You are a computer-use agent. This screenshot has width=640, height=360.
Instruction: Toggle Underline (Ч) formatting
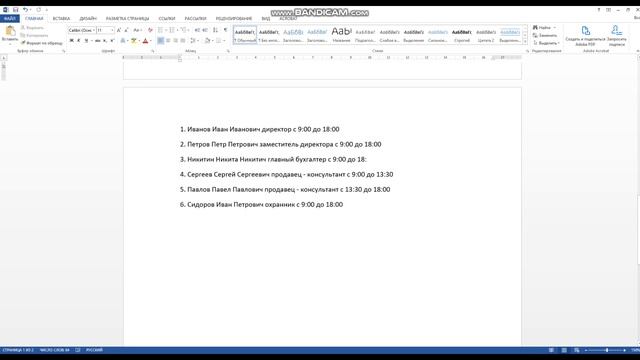86,41
